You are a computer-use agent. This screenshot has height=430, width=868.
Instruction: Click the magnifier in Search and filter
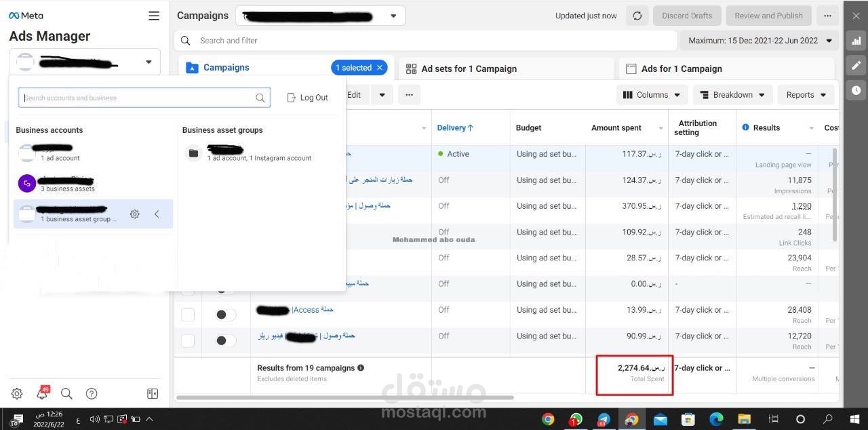click(x=185, y=41)
